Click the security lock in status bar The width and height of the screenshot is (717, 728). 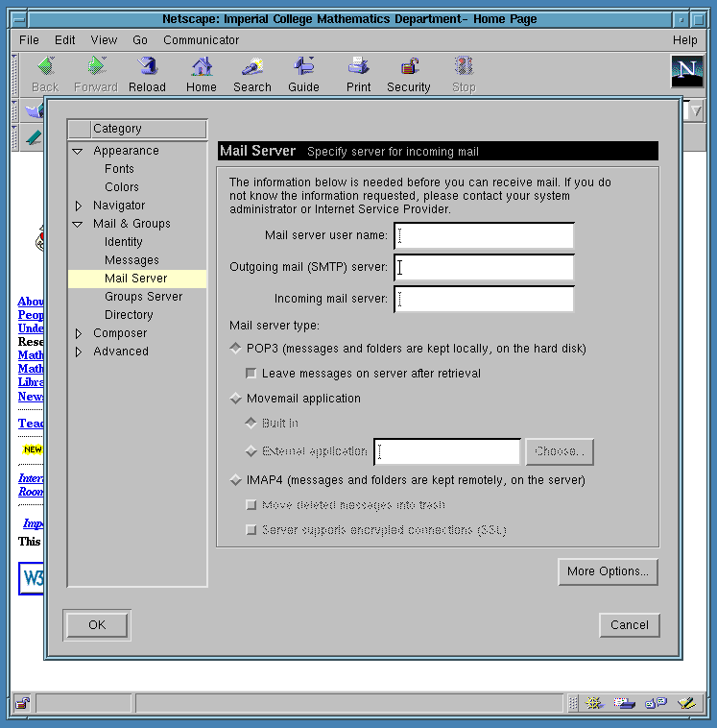22,703
